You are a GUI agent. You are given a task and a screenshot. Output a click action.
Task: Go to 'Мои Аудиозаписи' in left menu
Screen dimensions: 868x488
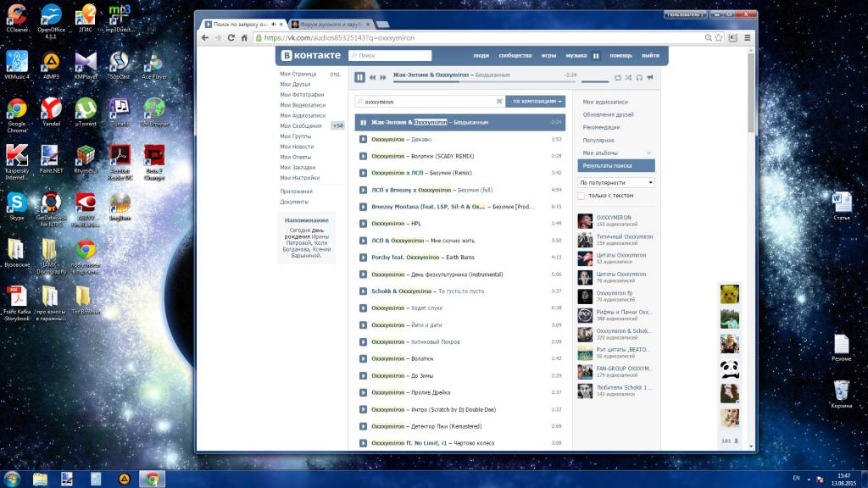303,115
